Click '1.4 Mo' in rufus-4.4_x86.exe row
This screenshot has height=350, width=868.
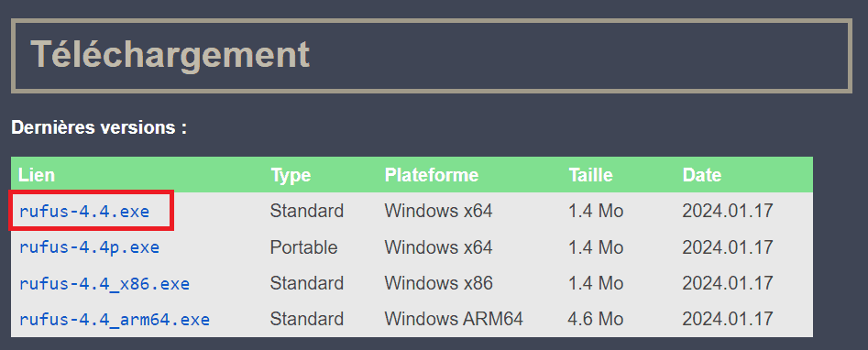pos(596,283)
